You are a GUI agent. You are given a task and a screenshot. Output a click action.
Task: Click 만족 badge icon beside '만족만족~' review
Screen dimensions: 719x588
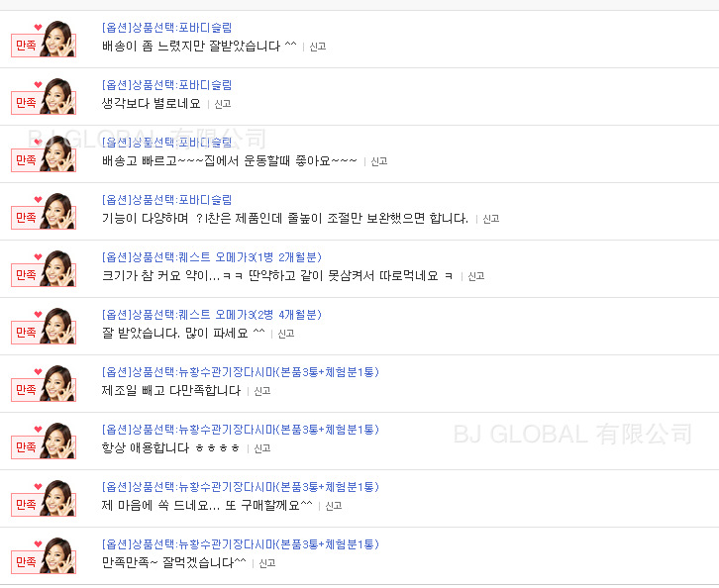(x=44, y=555)
